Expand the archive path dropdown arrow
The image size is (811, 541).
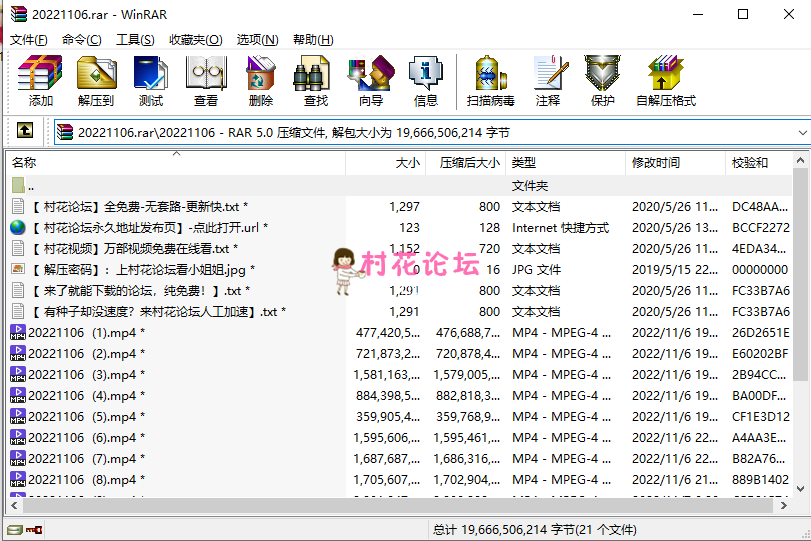pyautogui.click(x=802, y=132)
